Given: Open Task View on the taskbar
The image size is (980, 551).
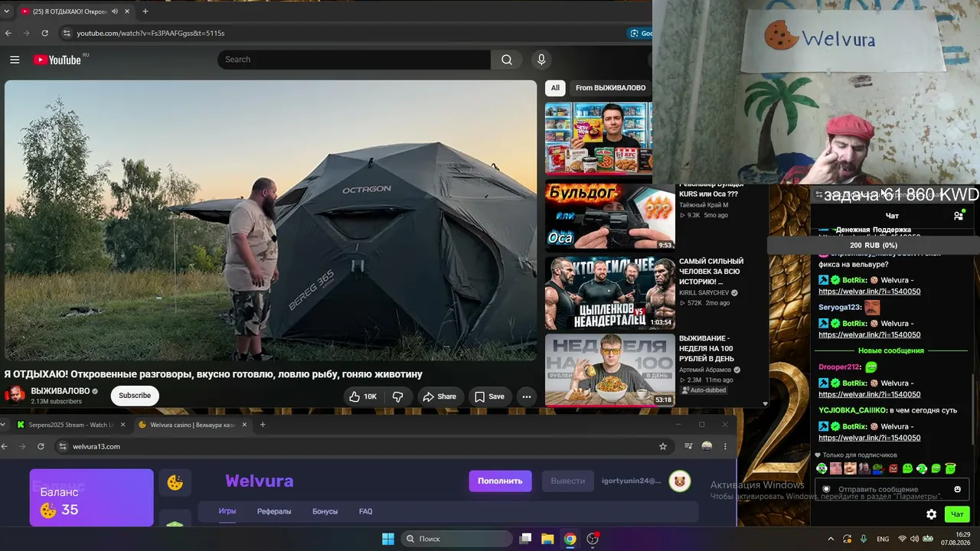Looking at the screenshot, I should (525, 539).
